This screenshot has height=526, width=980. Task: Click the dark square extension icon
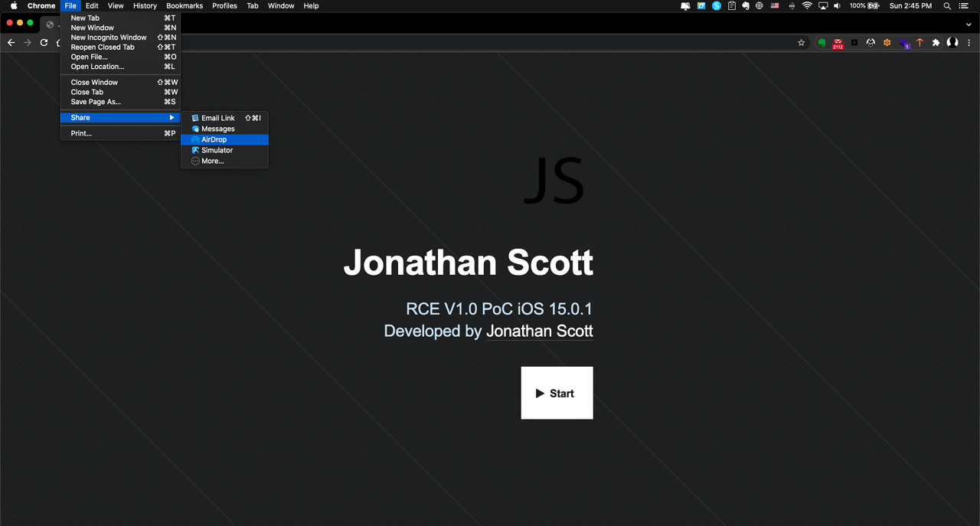pyautogui.click(x=854, y=43)
